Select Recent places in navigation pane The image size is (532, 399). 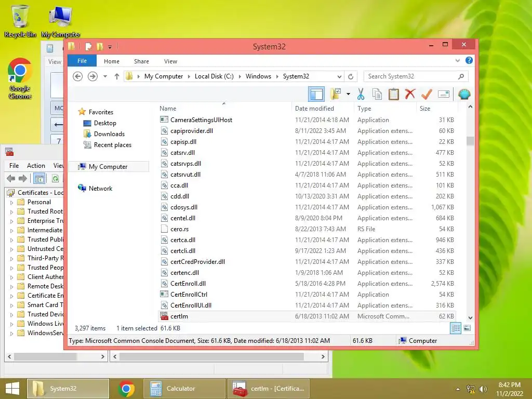point(113,145)
